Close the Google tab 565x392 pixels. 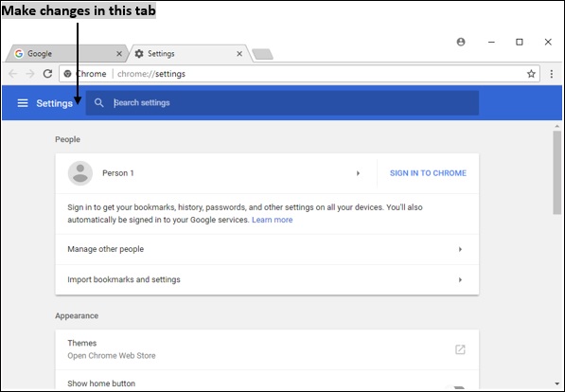tap(119, 54)
